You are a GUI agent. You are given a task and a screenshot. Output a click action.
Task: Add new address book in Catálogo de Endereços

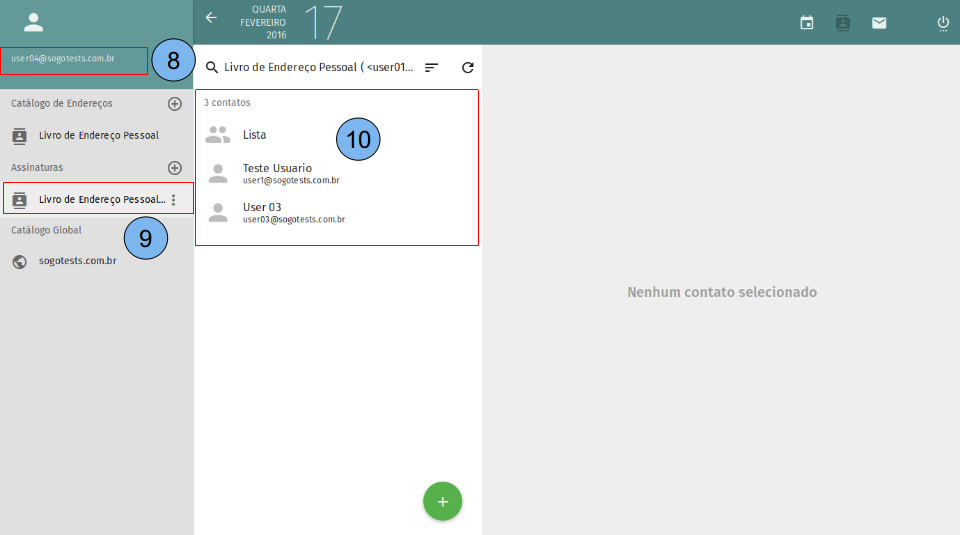(175, 104)
